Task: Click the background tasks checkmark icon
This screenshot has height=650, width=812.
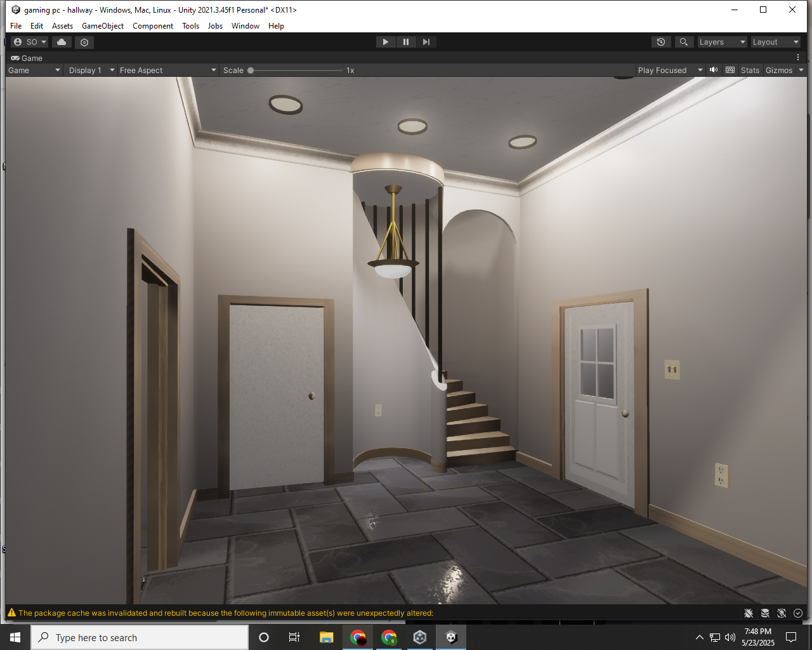Action: [x=798, y=613]
